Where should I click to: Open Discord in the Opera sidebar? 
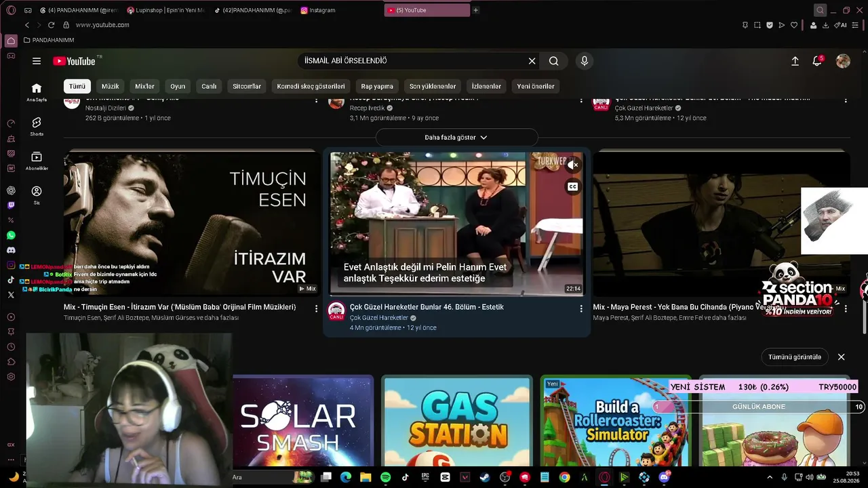tap(11, 250)
